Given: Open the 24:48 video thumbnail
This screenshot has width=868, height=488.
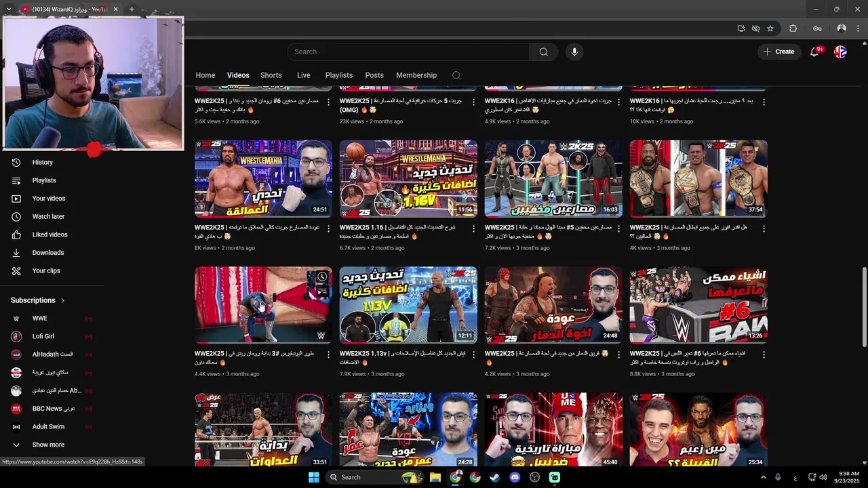Looking at the screenshot, I should 553,305.
